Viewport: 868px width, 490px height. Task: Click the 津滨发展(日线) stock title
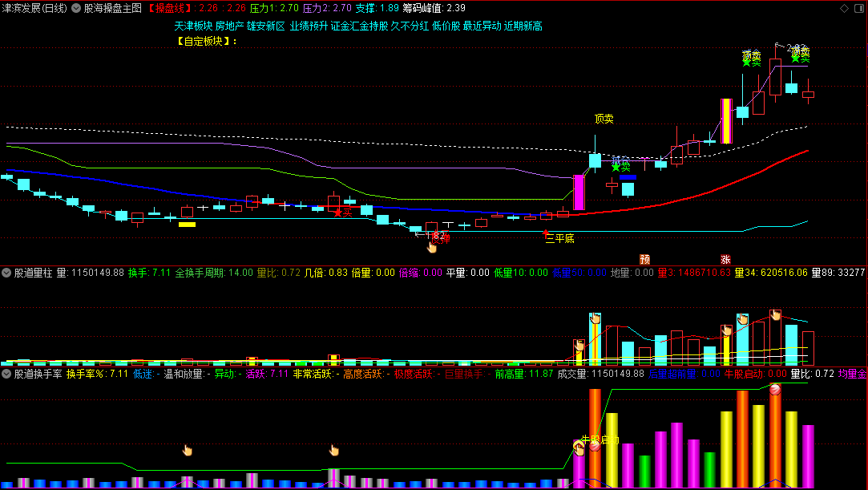click(34, 8)
